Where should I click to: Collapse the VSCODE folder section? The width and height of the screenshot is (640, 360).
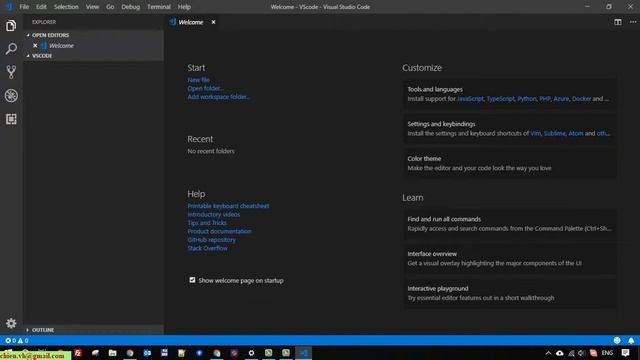(28, 56)
